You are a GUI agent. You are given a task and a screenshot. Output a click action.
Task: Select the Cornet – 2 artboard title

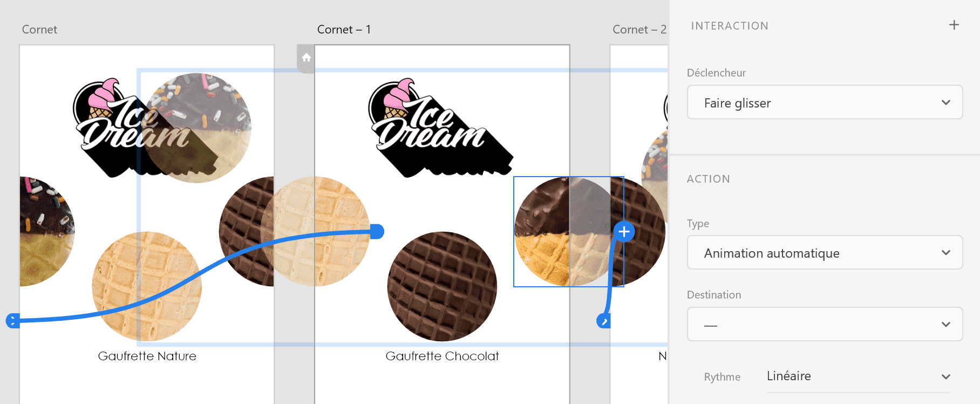pos(639,30)
